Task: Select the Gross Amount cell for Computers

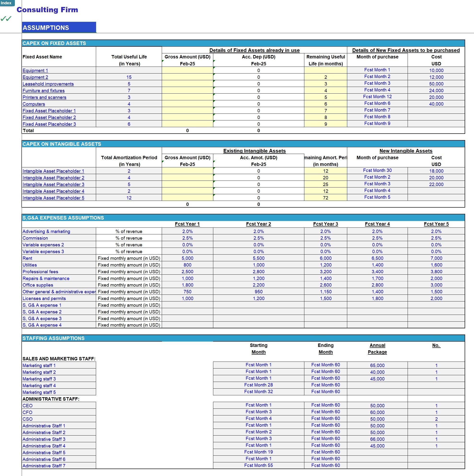Action: pos(187,104)
